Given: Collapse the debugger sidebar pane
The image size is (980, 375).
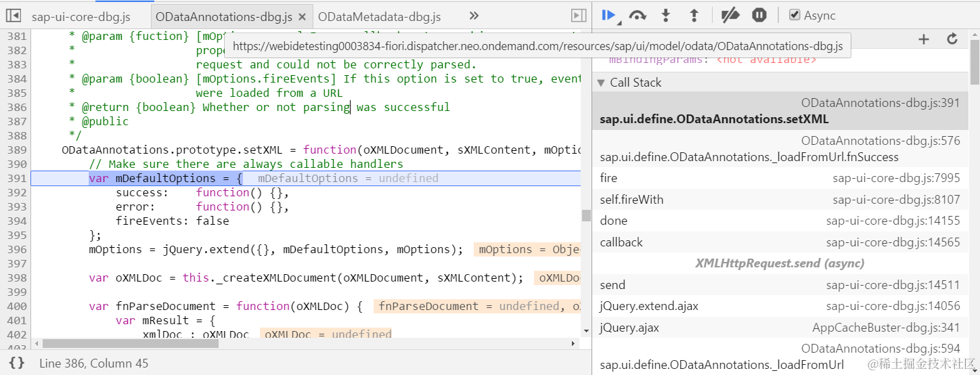Looking at the screenshot, I should pyautogui.click(x=578, y=16).
